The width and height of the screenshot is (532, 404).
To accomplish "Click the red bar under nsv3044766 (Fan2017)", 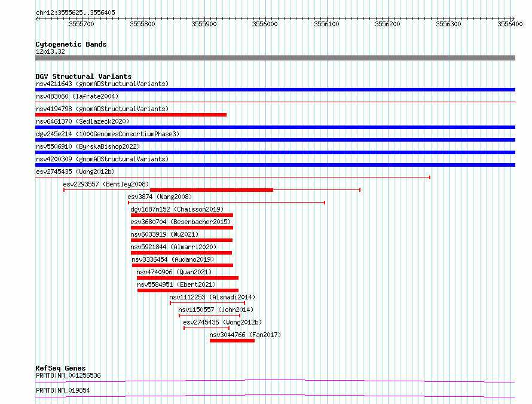I will pyautogui.click(x=232, y=341).
